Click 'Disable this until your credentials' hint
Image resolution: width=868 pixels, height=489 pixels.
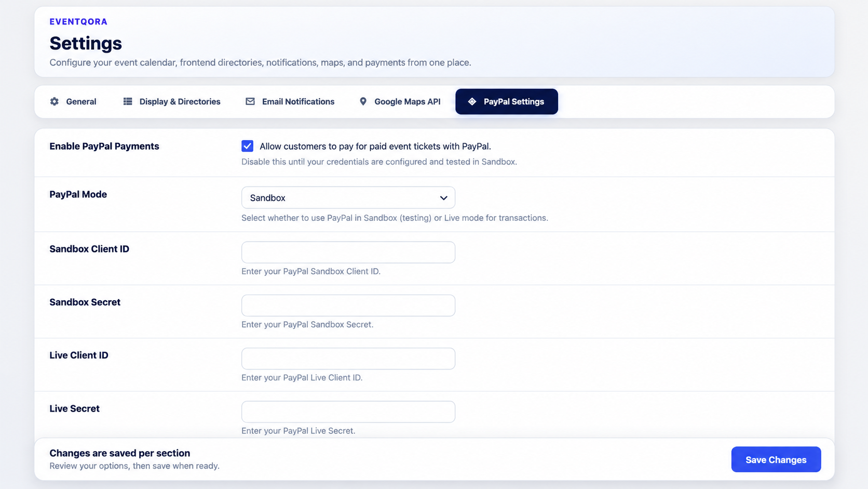[379, 162]
